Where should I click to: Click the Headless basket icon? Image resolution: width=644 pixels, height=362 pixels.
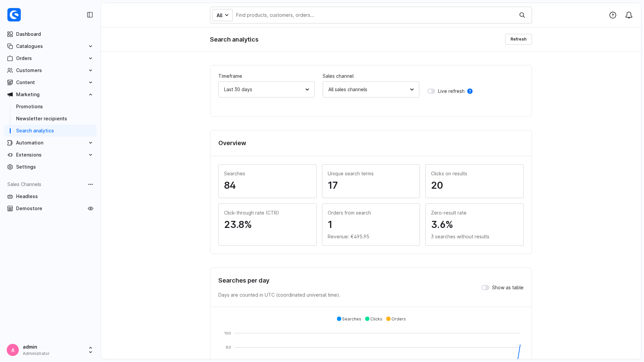click(x=10, y=196)
